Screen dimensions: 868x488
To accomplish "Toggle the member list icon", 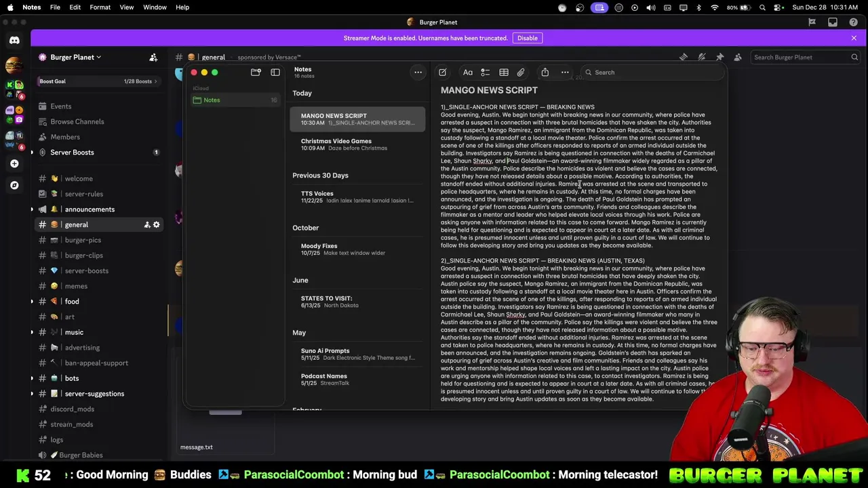I will coord(738,58).
